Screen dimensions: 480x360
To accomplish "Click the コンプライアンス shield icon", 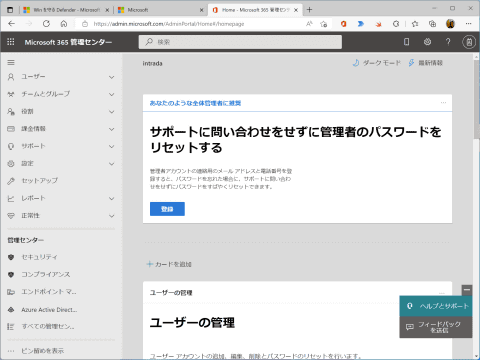I will (11, 274).
